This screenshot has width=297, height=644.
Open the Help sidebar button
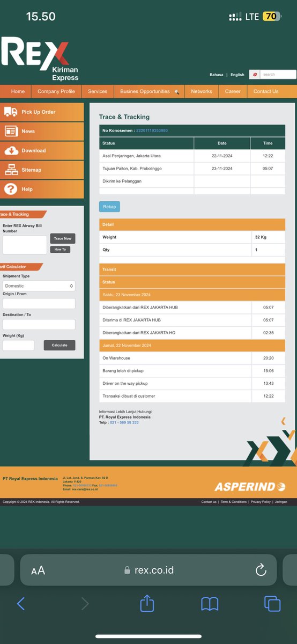(x=42, y=189)
